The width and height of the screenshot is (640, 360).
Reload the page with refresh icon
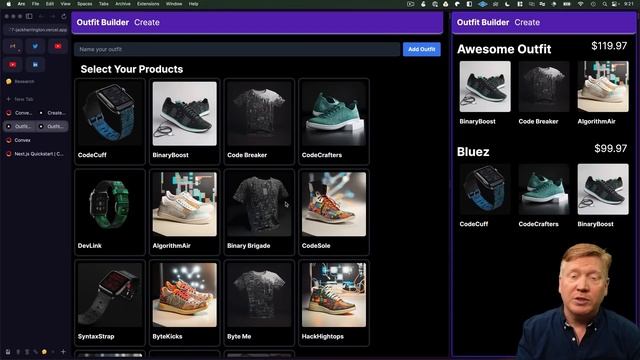click(x=64, y=16)
